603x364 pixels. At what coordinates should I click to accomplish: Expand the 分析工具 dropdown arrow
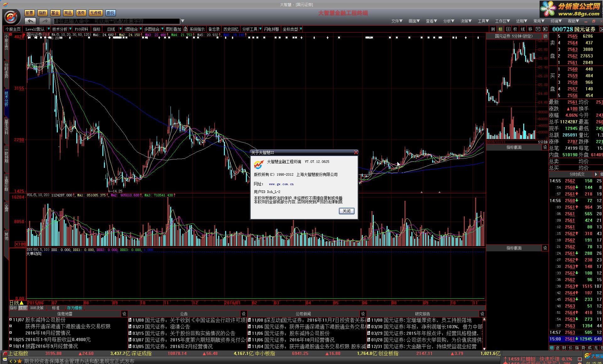[260, 29]
